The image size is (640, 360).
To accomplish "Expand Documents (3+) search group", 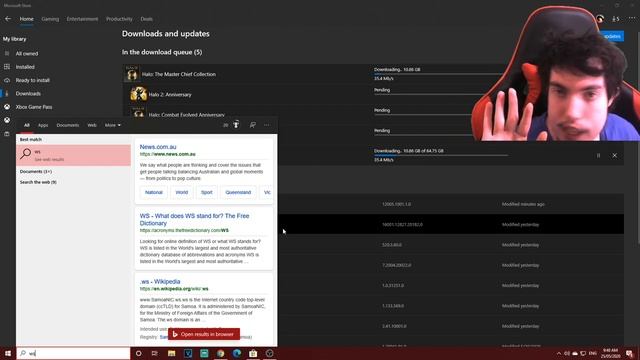I will [x=36, y=171].
